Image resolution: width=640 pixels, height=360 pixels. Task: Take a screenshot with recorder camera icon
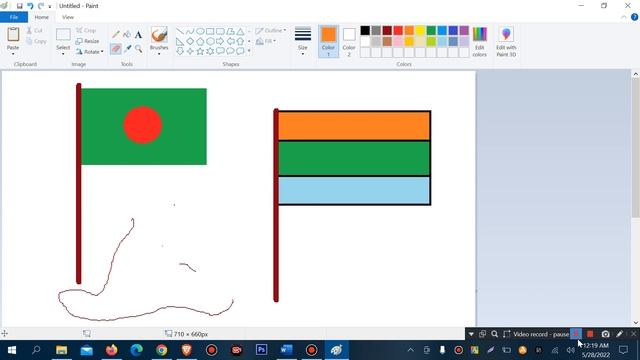605,334
